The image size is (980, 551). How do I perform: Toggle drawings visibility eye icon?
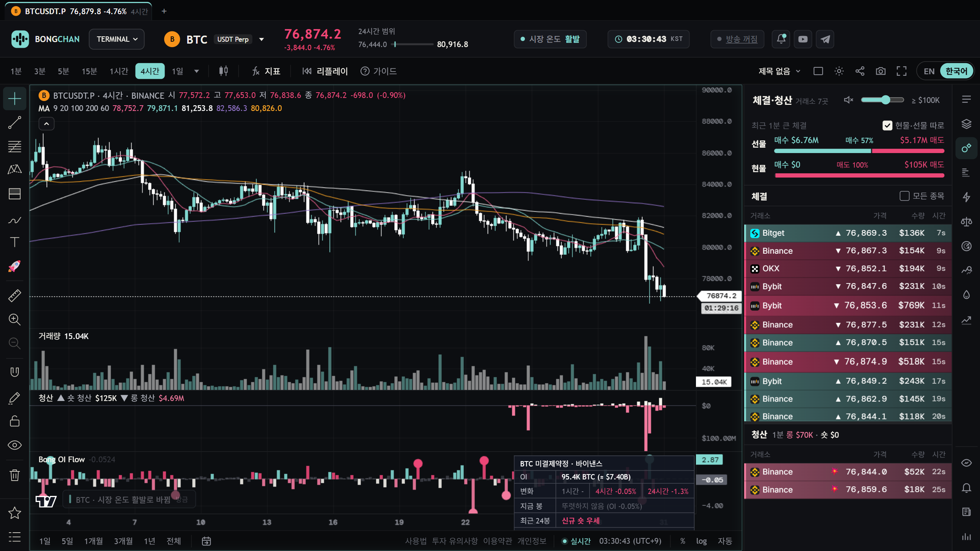15,445
